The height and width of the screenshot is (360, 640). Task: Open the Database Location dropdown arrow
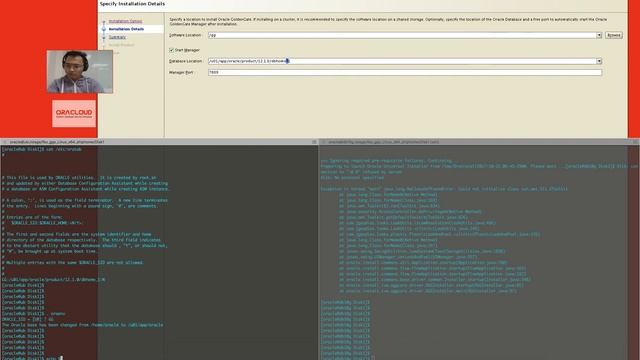tap(599, 61)
